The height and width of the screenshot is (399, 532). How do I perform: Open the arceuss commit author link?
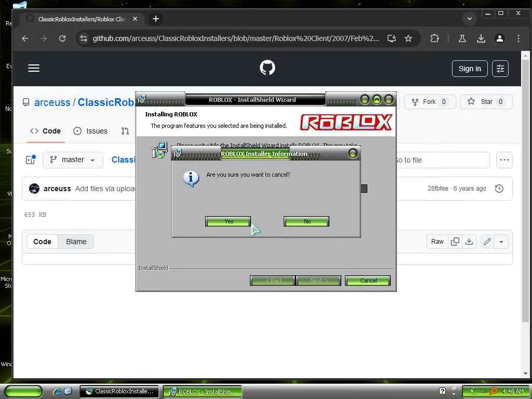(x=57, y=189)
